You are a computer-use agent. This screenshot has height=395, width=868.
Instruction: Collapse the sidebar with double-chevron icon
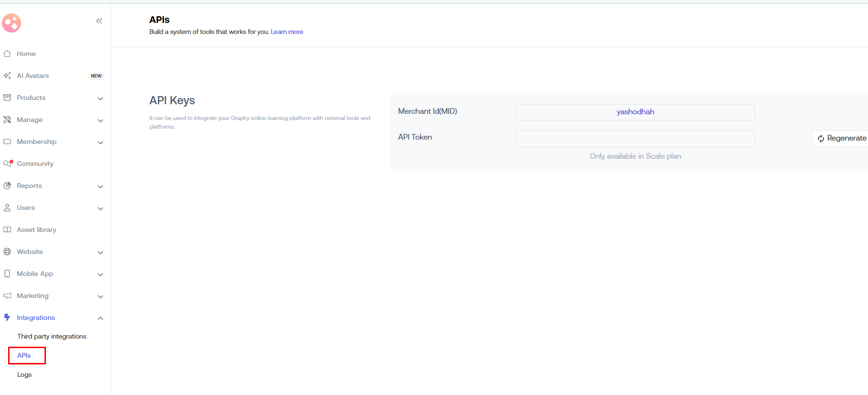(x=99, y=21)
